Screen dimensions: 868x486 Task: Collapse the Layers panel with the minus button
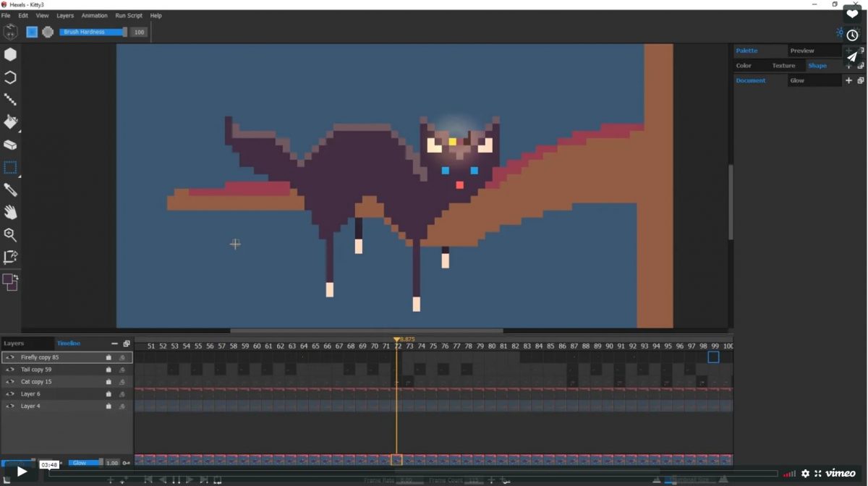114,343
